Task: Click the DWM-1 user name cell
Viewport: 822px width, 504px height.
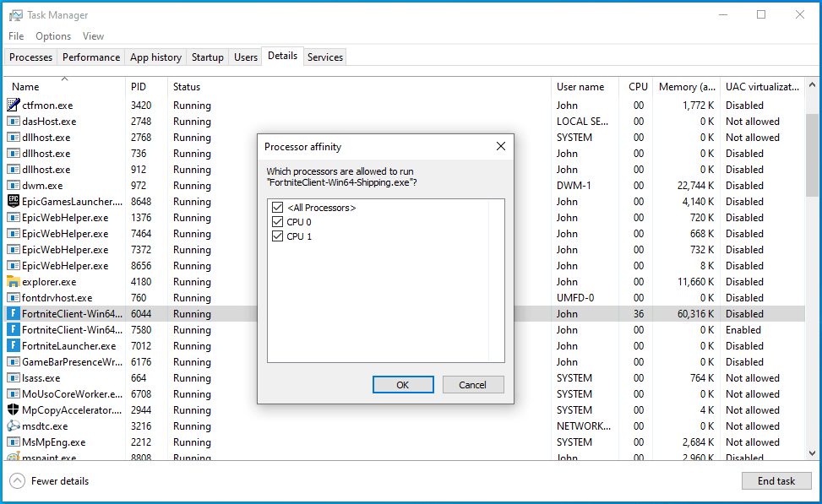Action: coord(574,186)
